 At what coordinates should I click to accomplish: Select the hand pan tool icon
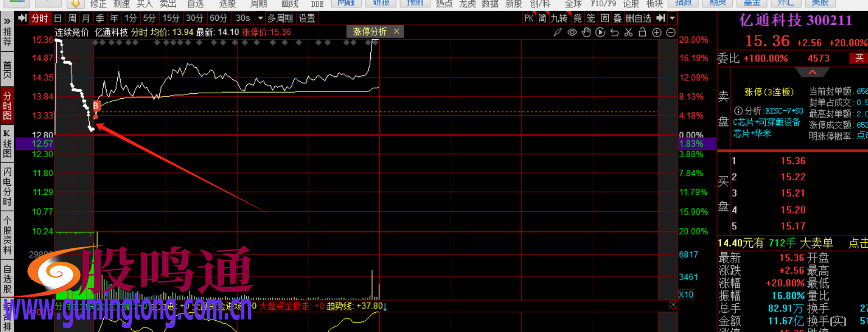click(586, 32)
